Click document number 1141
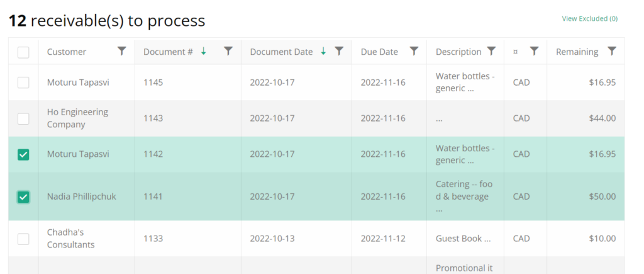Viewport: 644px width, 274px height. pyautogui.click(x=153, y=197)
